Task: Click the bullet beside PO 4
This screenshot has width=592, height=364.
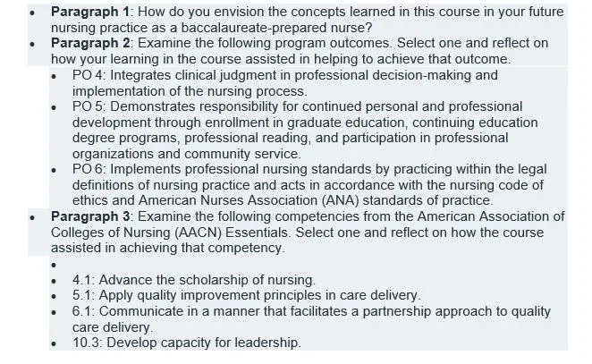Action: [x=54, y=76]
